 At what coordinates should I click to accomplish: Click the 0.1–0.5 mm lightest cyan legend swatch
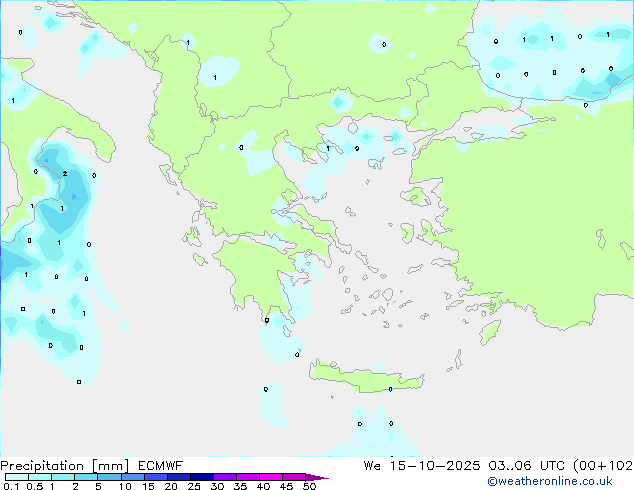click(17, 477)
